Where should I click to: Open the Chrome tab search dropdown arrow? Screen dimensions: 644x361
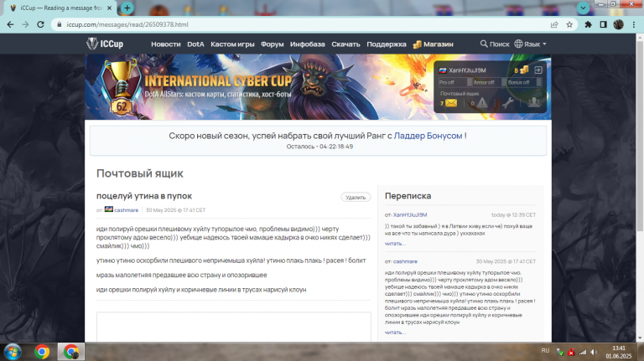pyautogui.click(x=583, y=8)
